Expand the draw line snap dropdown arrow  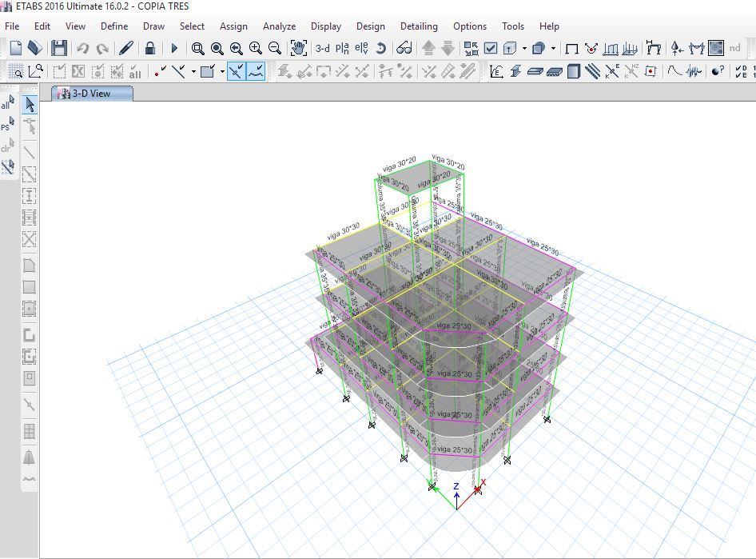pos(193,72)
